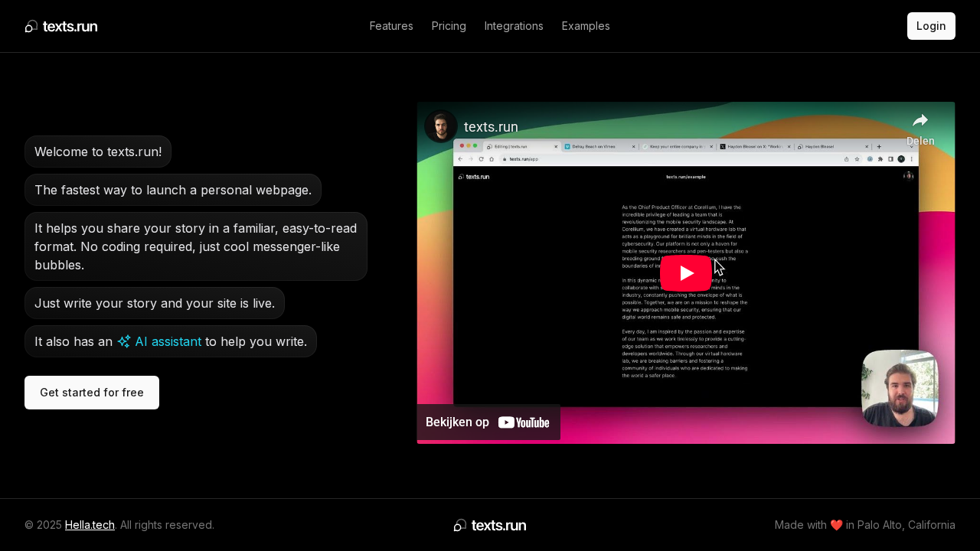This screenshot has height=551, width=980.
Task: Click the texts.run logo in the footer
Action: point(490,525)
